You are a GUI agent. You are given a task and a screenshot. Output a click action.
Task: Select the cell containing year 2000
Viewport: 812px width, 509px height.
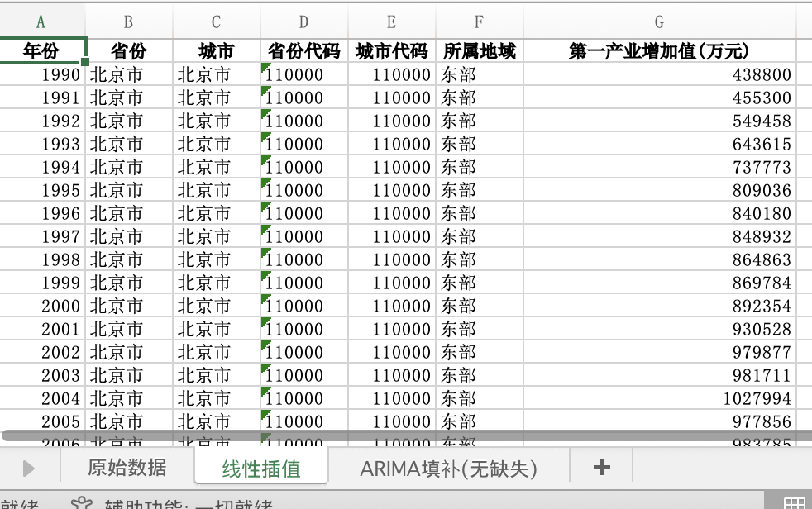42,307
